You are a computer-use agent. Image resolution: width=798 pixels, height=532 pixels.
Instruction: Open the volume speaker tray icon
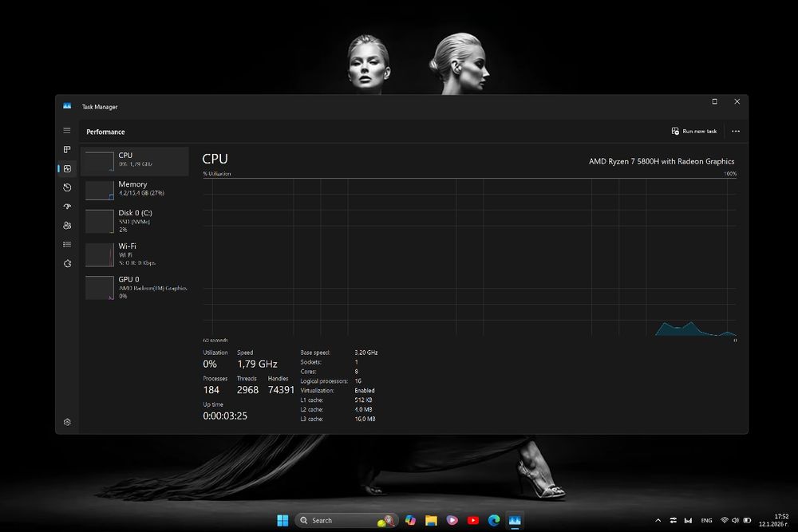pyautogui.click(x=736, y=520)
